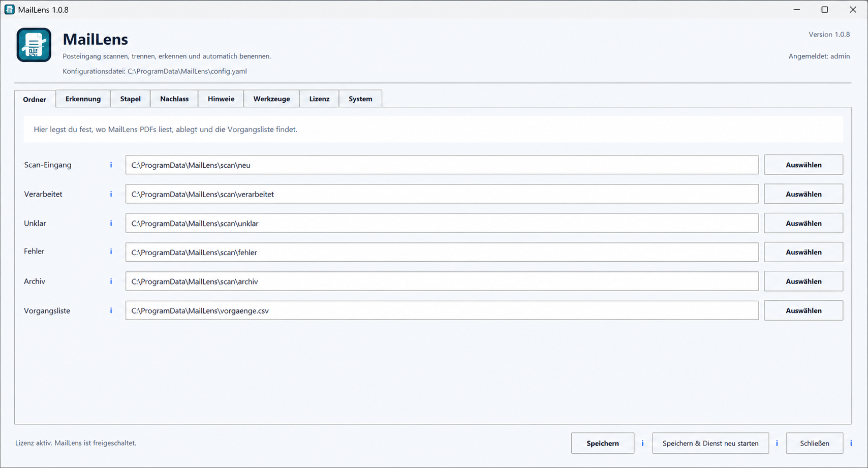The width and height of the screenshot is (868, 468).
Task: Click the info icon next to Archiv
Action: coord(111,281)
